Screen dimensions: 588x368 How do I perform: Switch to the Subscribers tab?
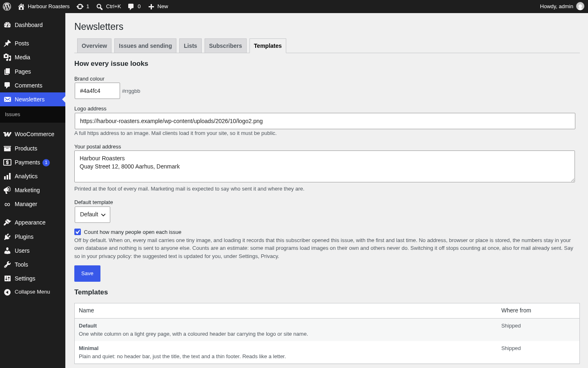(225, 46)
